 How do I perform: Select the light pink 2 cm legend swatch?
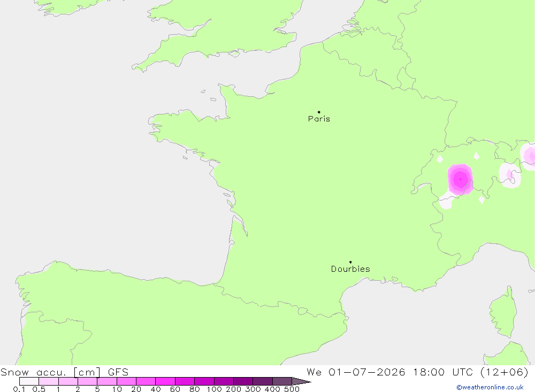coord(87,381)
